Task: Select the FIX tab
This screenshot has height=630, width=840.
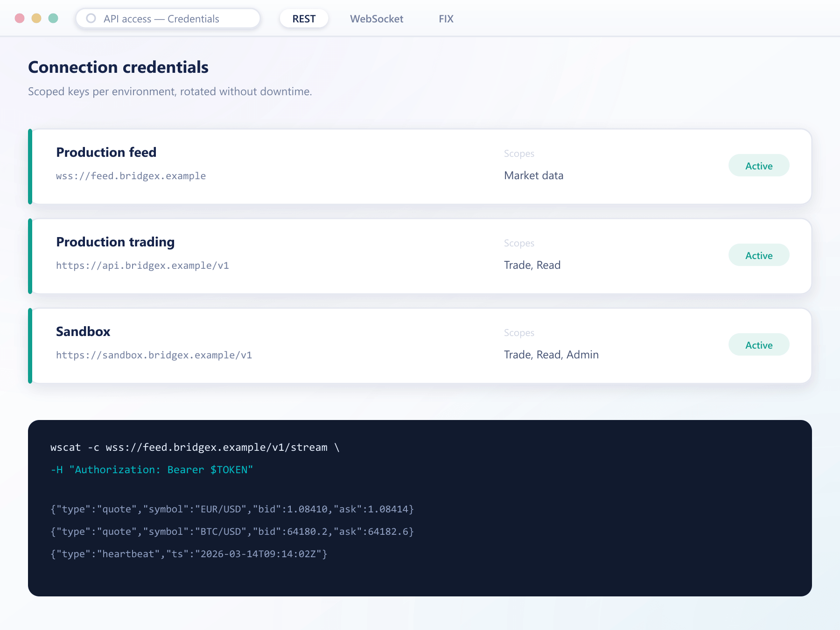Action: click(446, 19)
